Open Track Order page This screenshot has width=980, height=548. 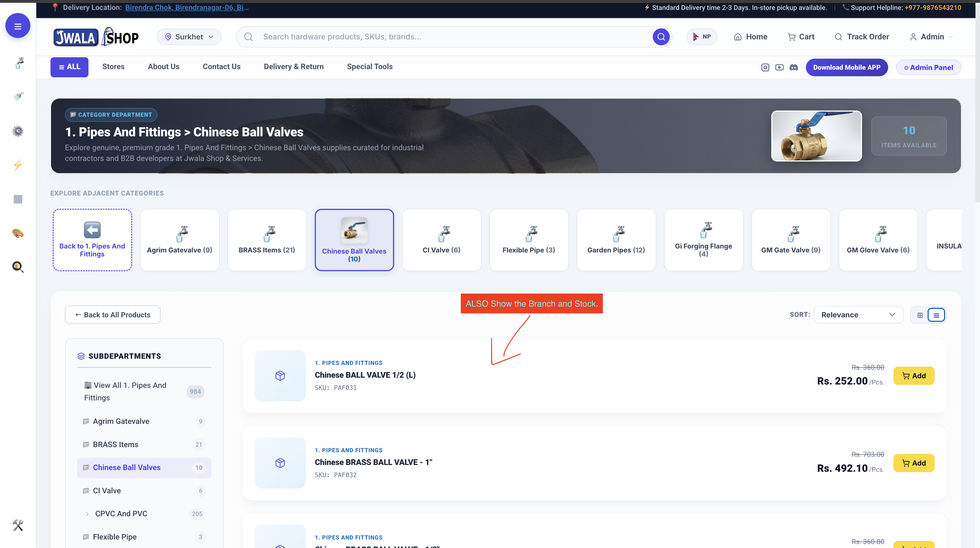point(862,37)
